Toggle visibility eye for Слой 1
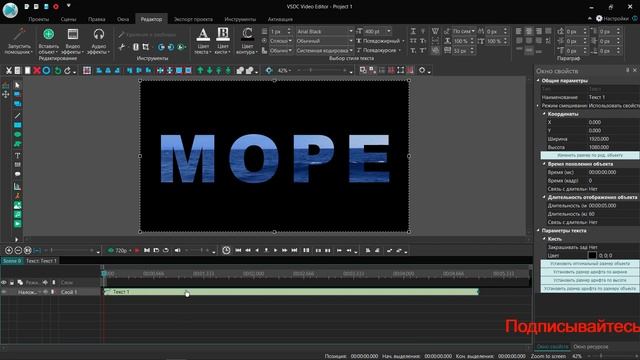The height and width of the screenshot is (360, 640). click(4, 292)
